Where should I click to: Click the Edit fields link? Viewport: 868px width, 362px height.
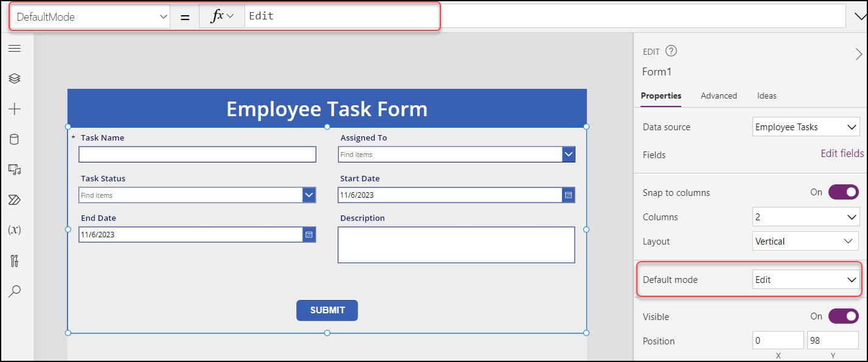click(842, 153)
